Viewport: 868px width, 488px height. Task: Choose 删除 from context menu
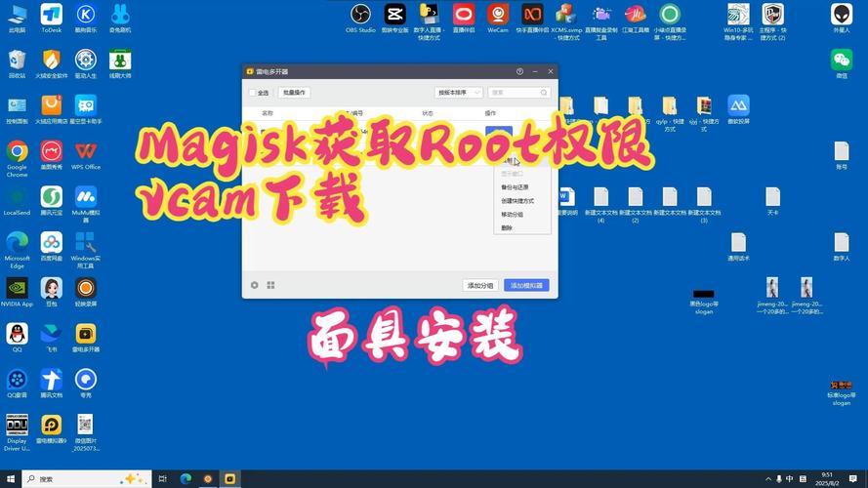pyautogui.click(x=507, y=227)
